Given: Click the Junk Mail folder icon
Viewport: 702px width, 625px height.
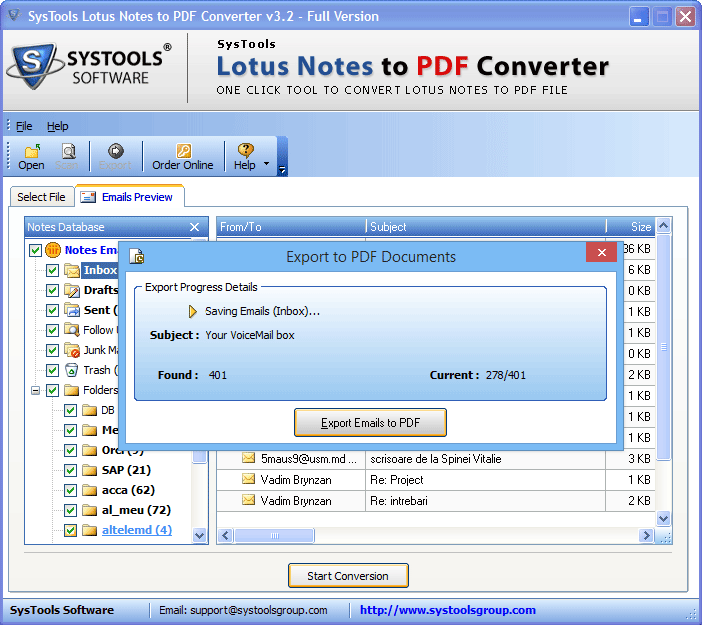Looking at the screenshot, I should pos(72,350).
